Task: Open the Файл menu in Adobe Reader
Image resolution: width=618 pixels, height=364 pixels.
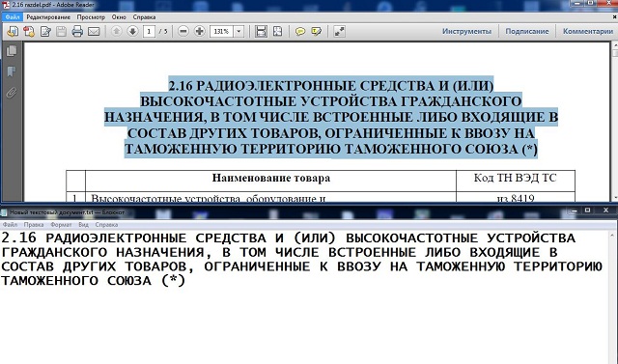Action: point(13,17)
